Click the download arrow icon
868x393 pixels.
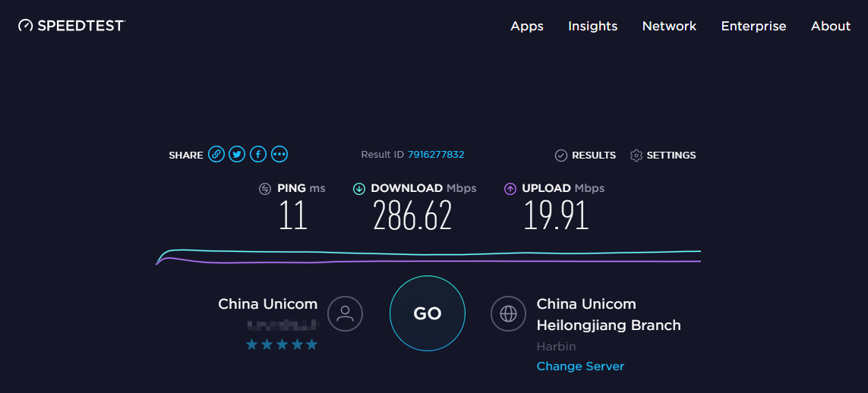point(359,188)
